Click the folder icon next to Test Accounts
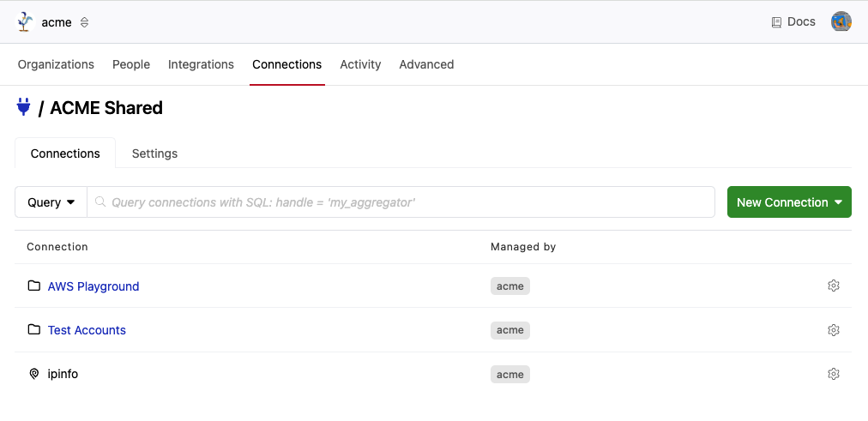868x421 pixels. pyautogui.click(x=34, y=330)
